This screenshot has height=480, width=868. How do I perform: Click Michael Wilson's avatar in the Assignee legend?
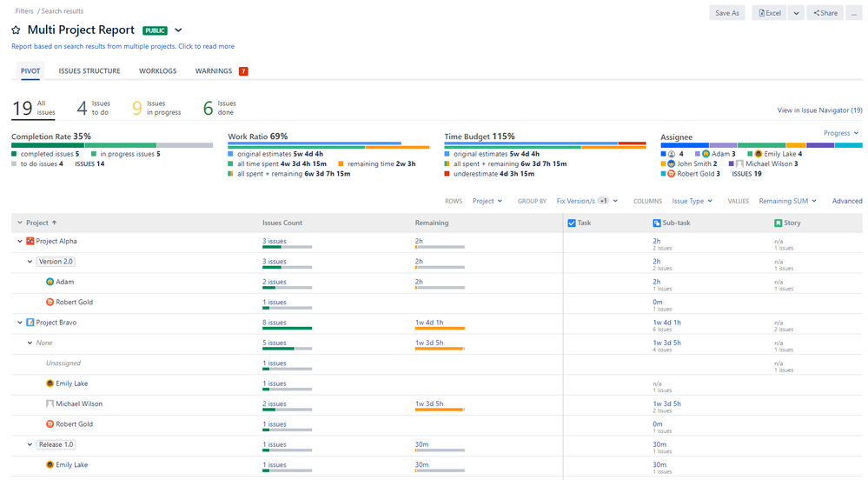coord(739,164)
